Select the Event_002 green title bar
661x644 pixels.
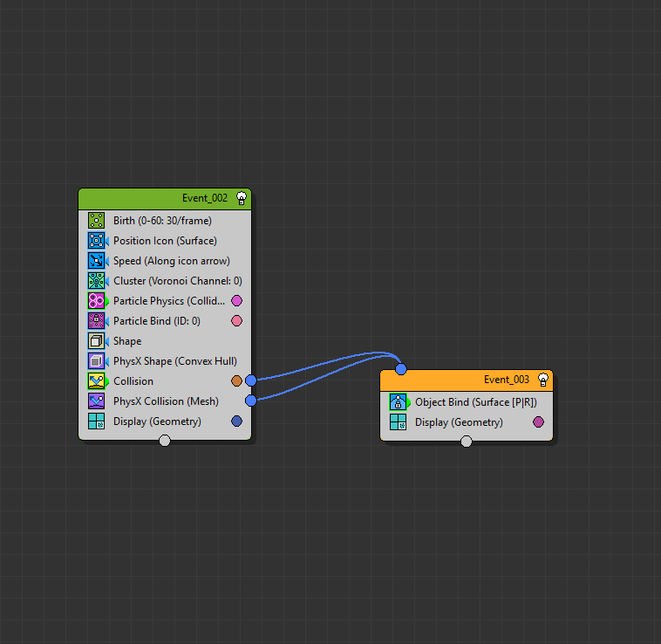pos(157,198)
